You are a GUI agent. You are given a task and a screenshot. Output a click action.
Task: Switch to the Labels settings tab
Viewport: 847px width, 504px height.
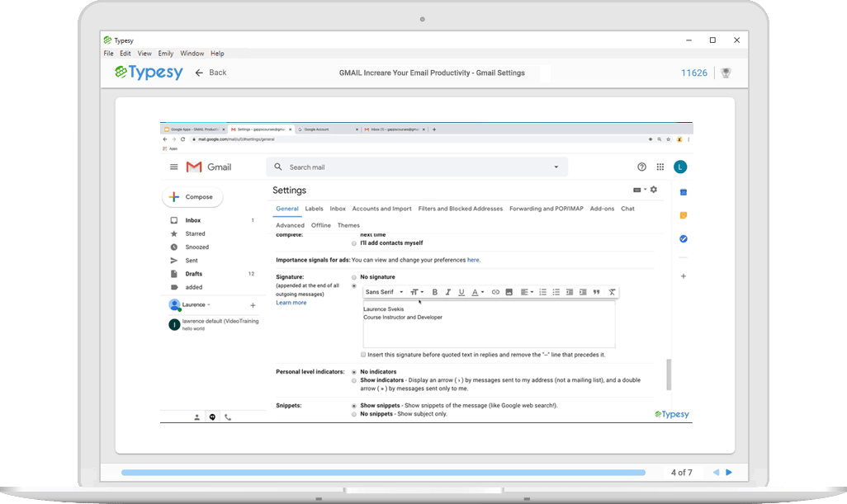[x=314, y=209]
